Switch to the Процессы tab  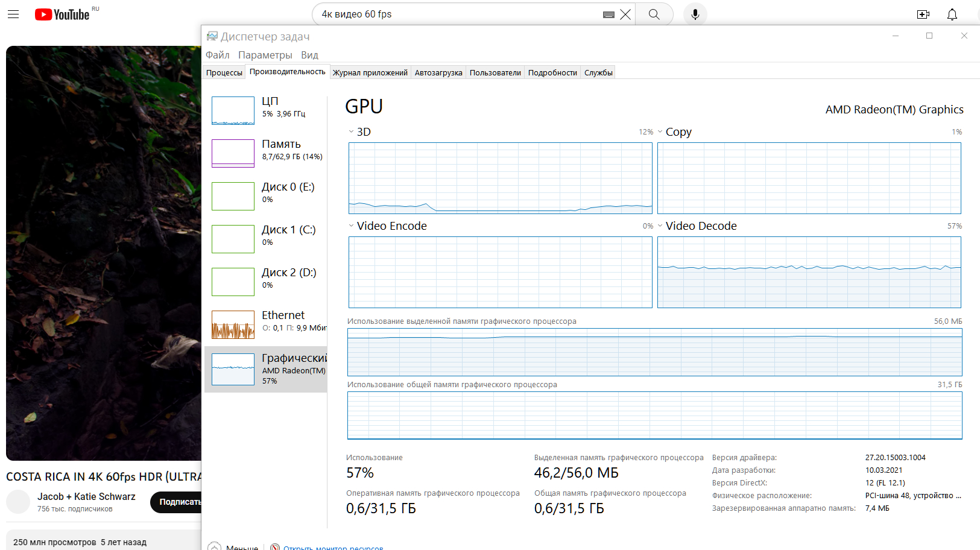pos(224,73)
